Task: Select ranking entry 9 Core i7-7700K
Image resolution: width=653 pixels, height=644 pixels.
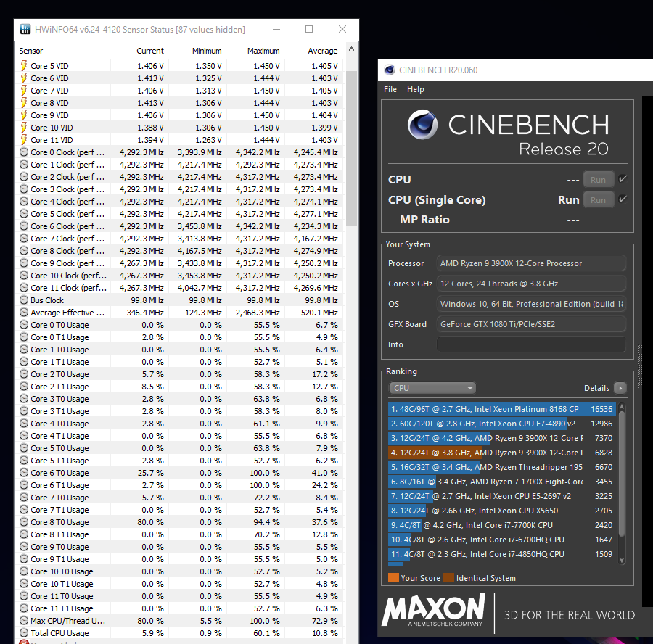Action: click(x=502, y=525)
